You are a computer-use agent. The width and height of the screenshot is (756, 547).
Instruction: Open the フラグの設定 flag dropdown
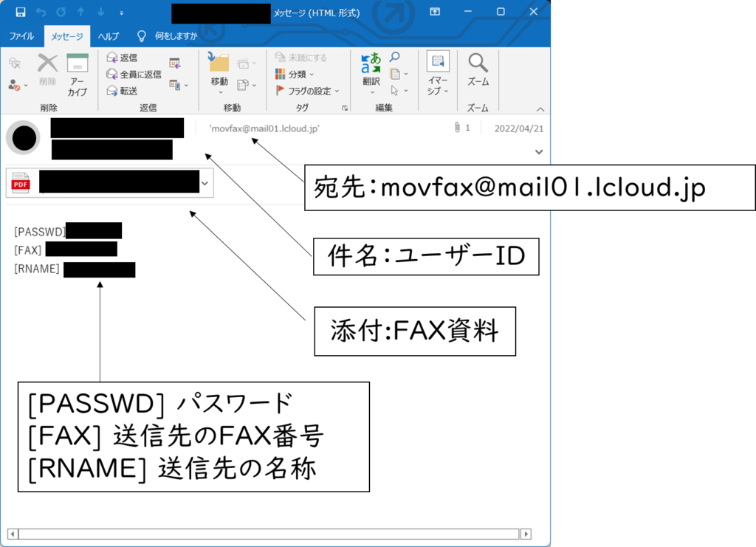[307, 91]
